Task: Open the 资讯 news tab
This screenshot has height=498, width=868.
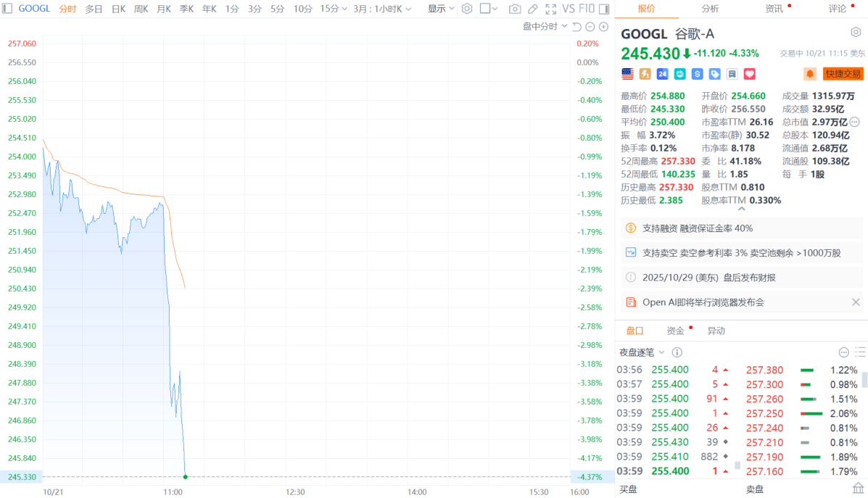Action: click(774, 8)
